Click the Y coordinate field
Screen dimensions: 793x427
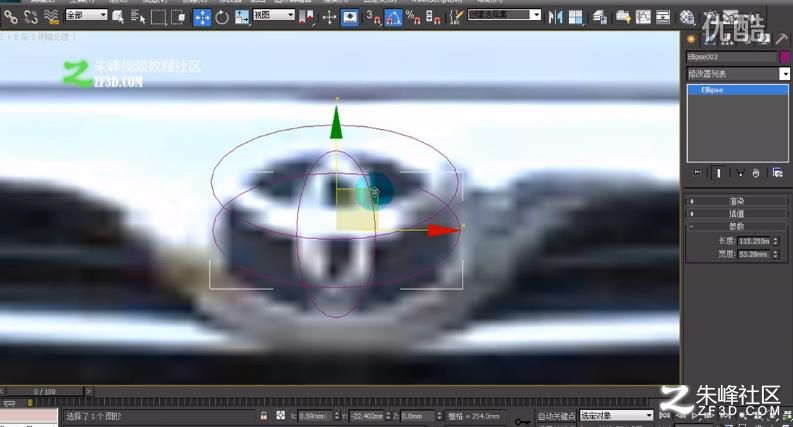tap(366, 416)
